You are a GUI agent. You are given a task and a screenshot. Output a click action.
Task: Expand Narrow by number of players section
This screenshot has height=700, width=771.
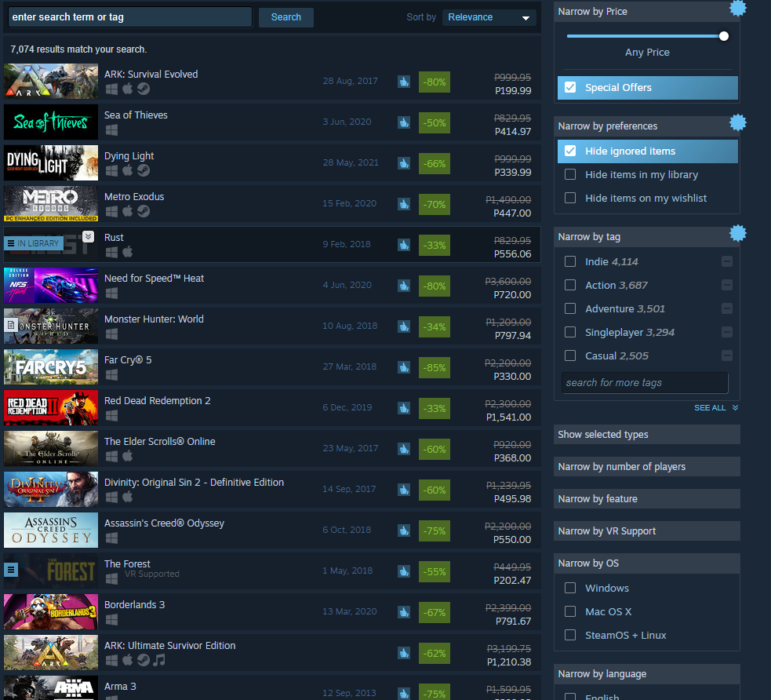(646, 466)
